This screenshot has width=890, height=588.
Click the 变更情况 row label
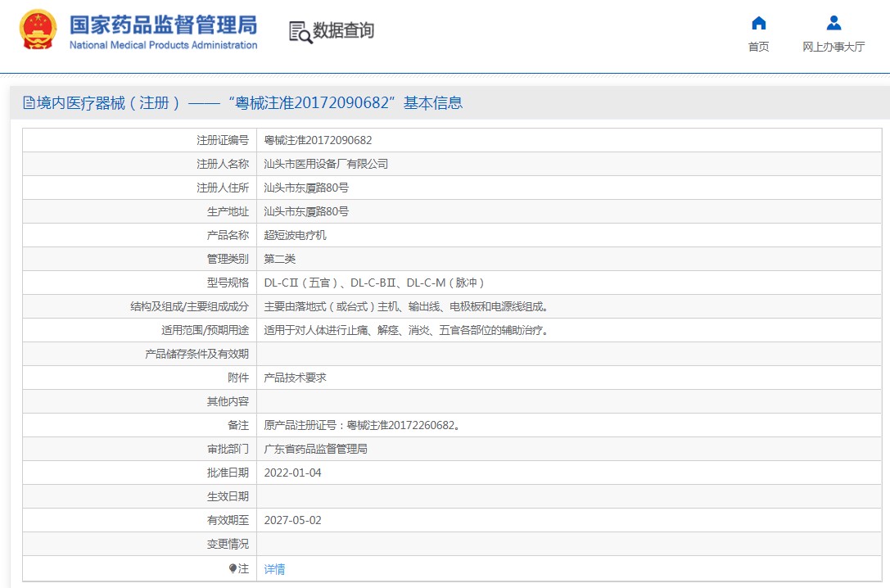point(228,545)
